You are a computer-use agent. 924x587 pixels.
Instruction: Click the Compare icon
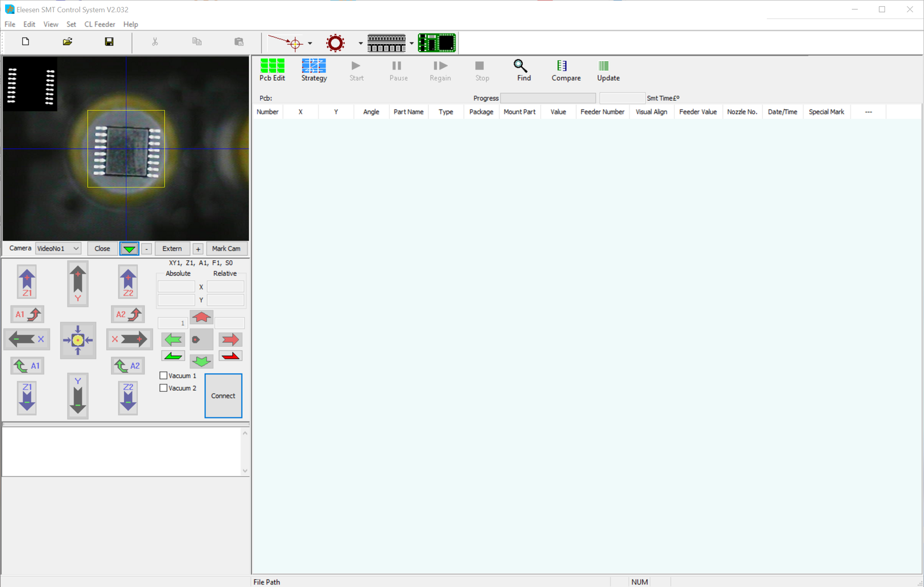point(565,70)
